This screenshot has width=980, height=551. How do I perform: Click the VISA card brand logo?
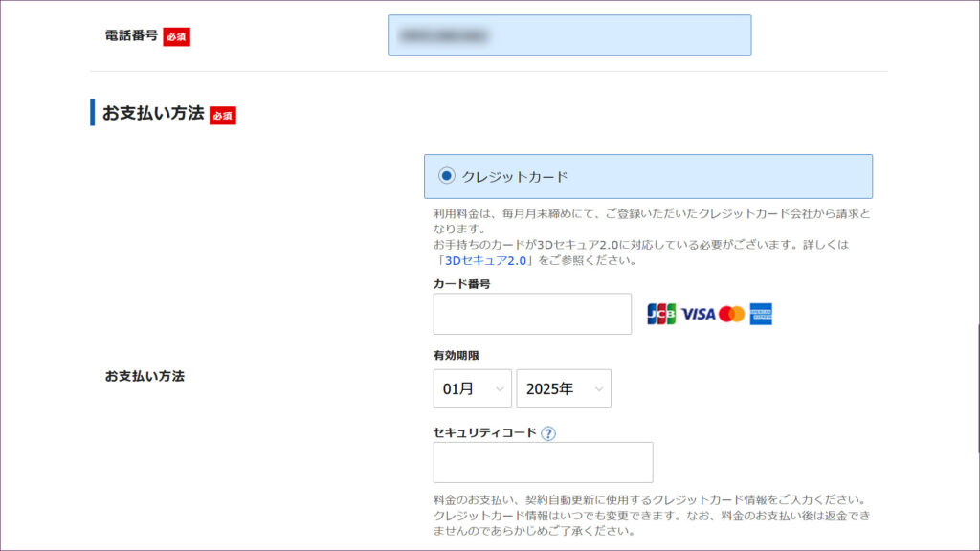pyautogui.click(x=699, y=314)
